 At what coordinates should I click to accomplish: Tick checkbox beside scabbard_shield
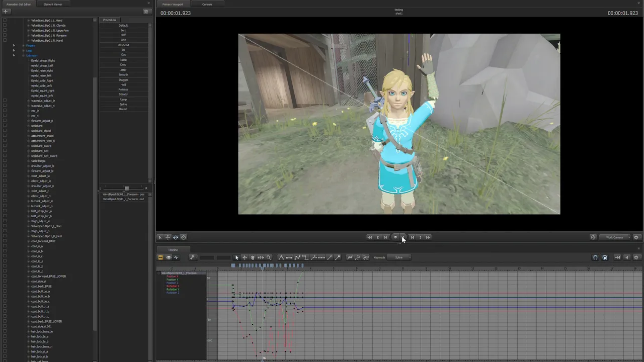tap(5, 131)
